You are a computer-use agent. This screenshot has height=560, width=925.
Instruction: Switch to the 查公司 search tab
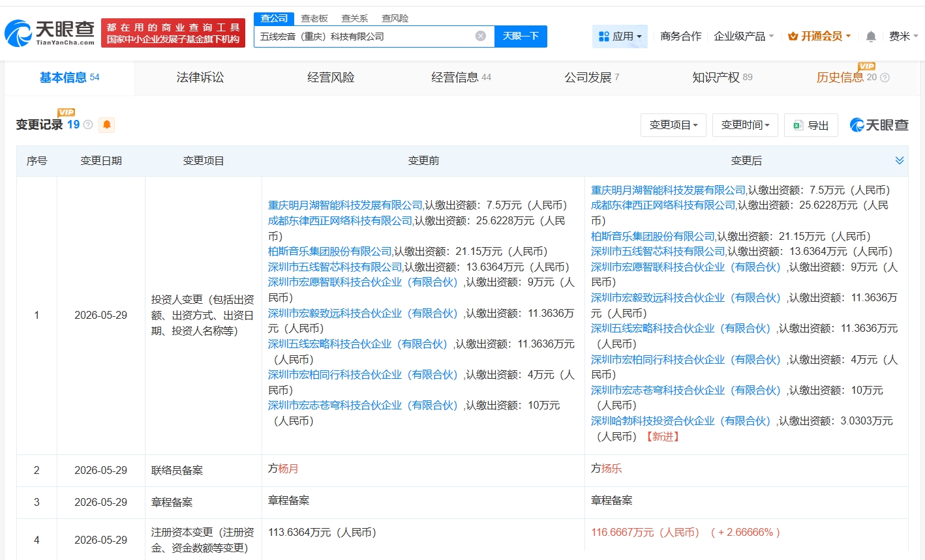274,18
